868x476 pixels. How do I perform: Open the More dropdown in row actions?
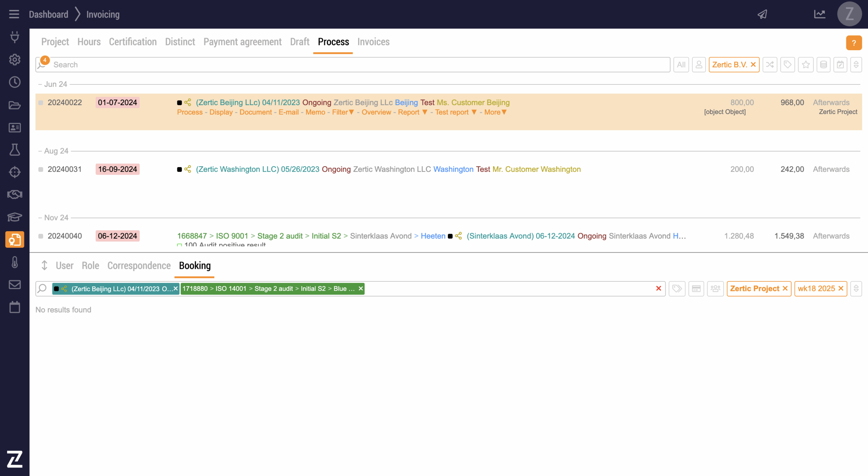[495, 112]
